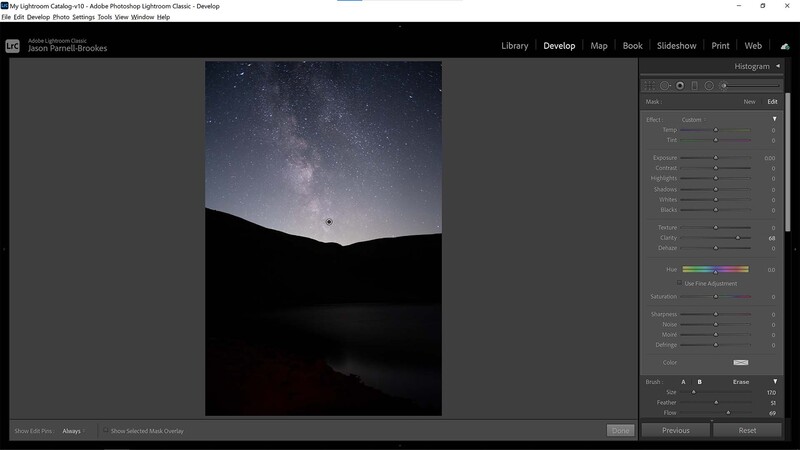This screenshot has width=800, height=450.
Task: Open the Help menu
Action: coord(163,17)
